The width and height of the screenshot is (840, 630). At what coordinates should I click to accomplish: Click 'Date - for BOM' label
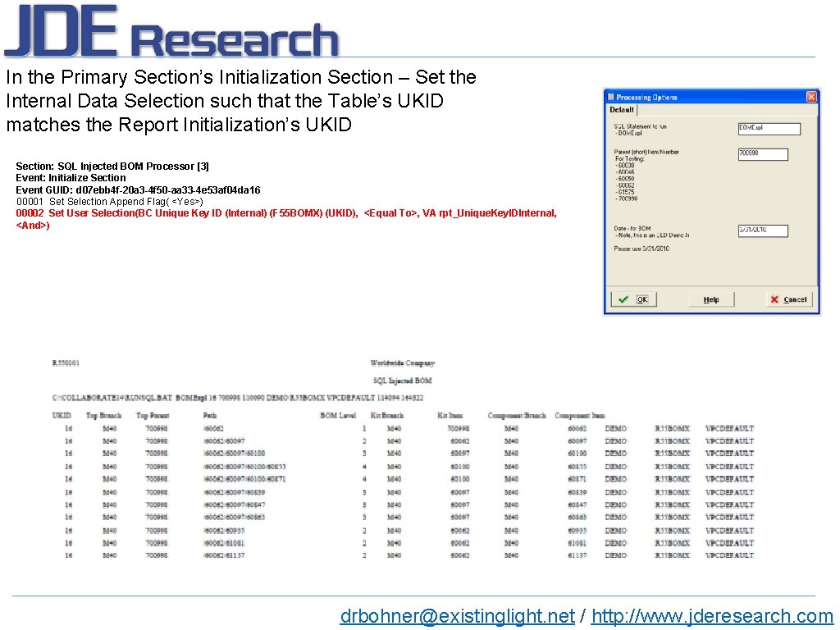tap(632, 228)
